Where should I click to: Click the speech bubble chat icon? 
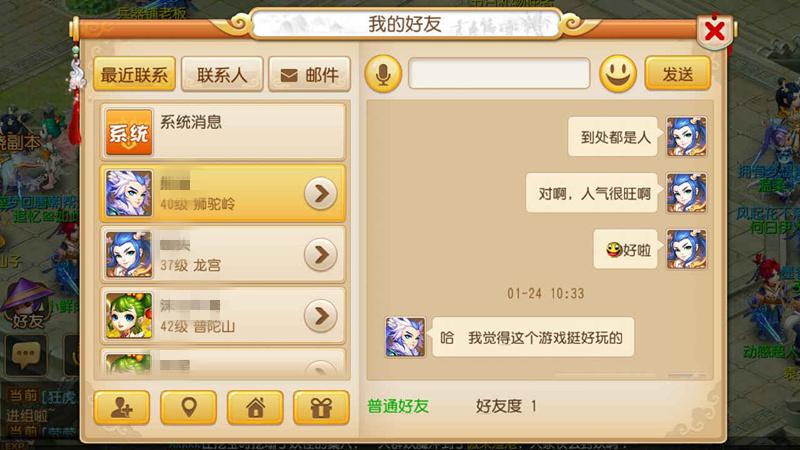point(26,355)
